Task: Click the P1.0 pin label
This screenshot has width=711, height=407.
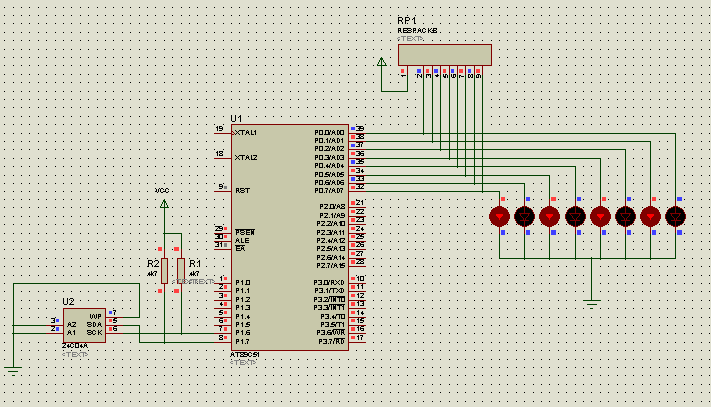Action: pos(243,282)
